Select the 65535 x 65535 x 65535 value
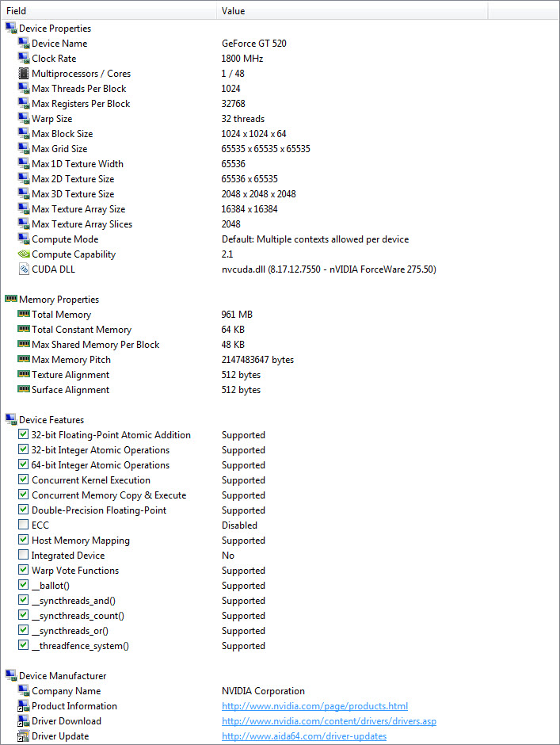560x745 pixels. tap(266, 149)
